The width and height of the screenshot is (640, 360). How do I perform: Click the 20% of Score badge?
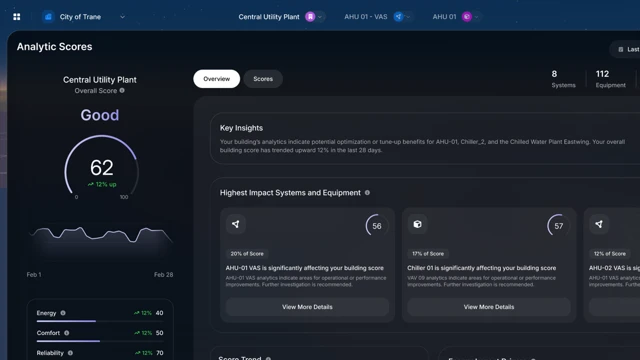tap(247, 254)
